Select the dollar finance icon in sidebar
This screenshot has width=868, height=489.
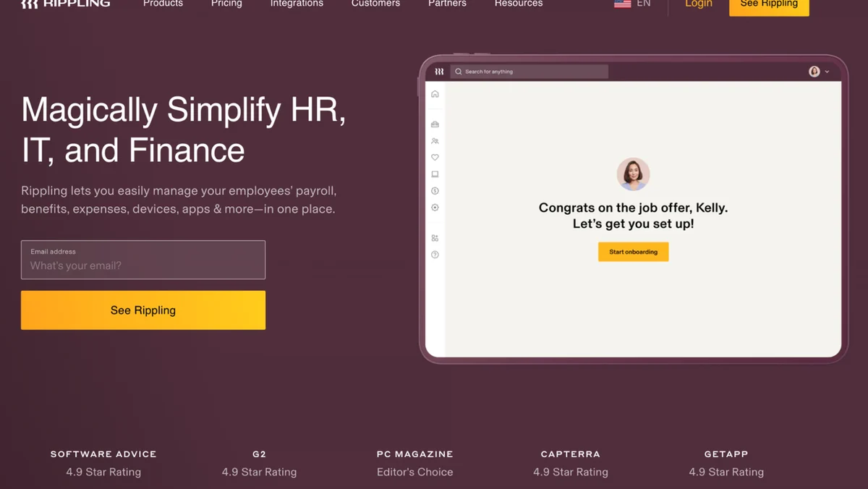pos(435,191)
